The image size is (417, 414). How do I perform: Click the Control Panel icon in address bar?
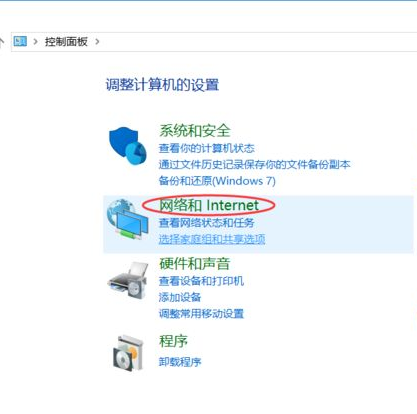pos(20,41)
